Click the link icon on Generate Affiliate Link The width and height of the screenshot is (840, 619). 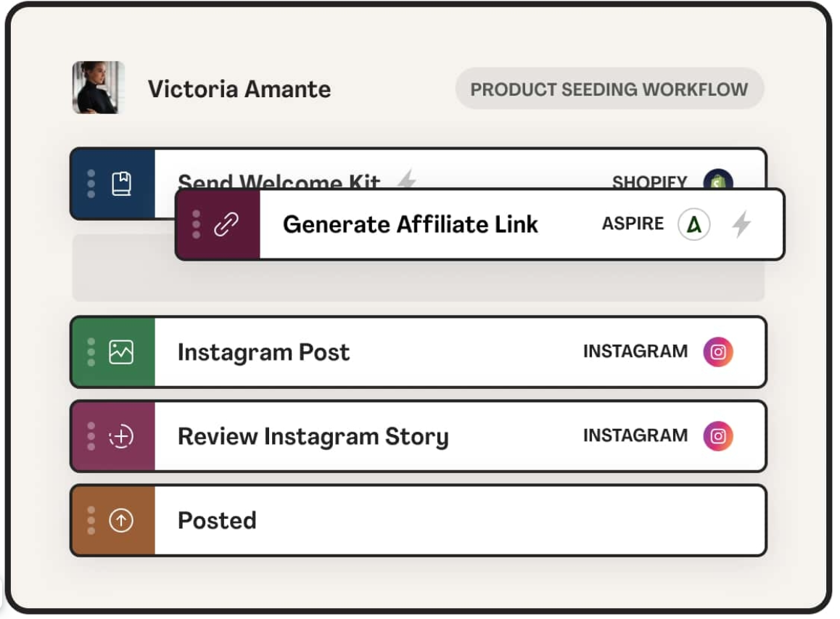(226, 225)
